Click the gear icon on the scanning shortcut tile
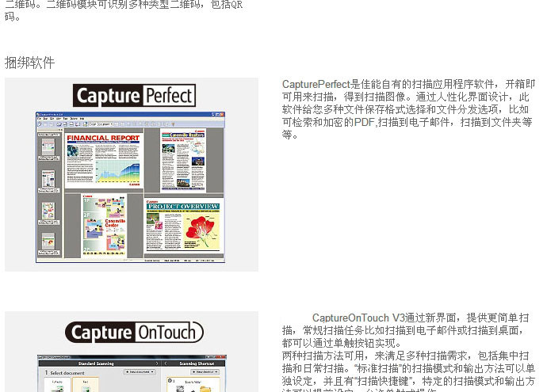The image size is (547, 392). (x=170, y=380)
